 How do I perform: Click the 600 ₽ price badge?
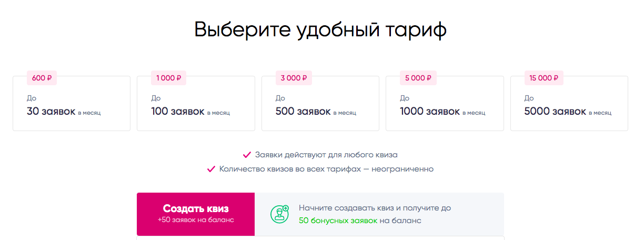click(x=42, y=78)
